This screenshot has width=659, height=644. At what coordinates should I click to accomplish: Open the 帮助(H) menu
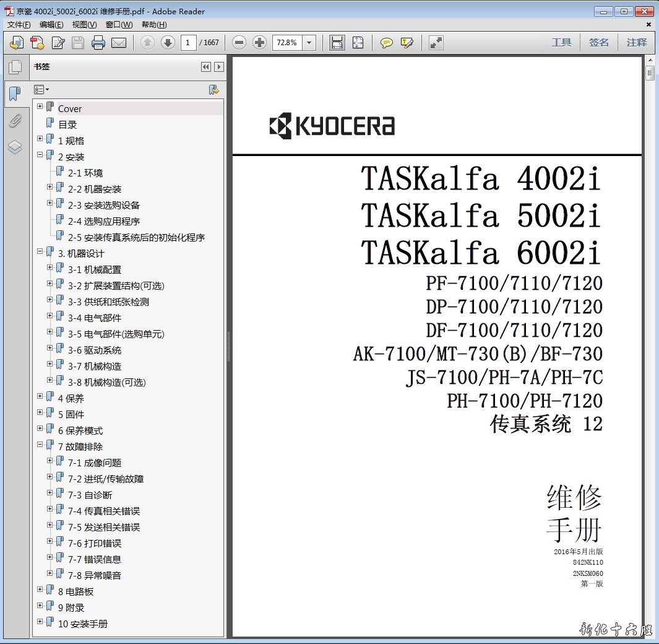click(154, 25)
